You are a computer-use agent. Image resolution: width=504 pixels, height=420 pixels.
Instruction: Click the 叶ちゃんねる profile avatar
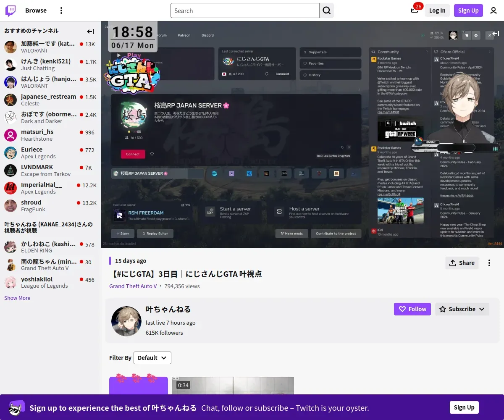pos(126,321)
